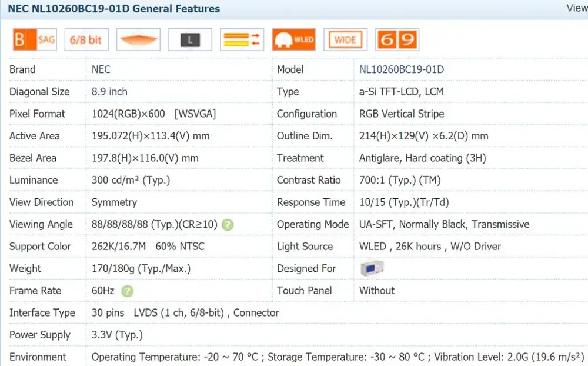Click the WLED backlight icon
Viewport: 588px width, 366px height.
(293, 39)
